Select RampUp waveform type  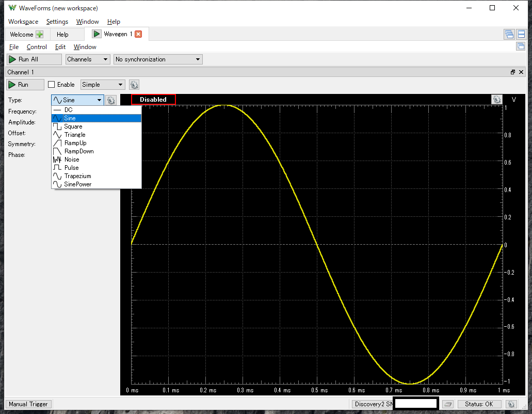tap(96, 143)
